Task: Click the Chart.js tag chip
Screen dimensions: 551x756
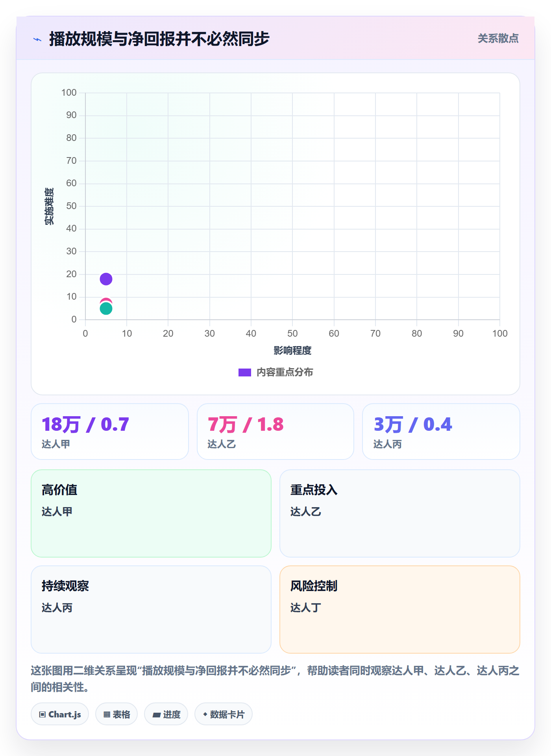Action: point(60,714)
